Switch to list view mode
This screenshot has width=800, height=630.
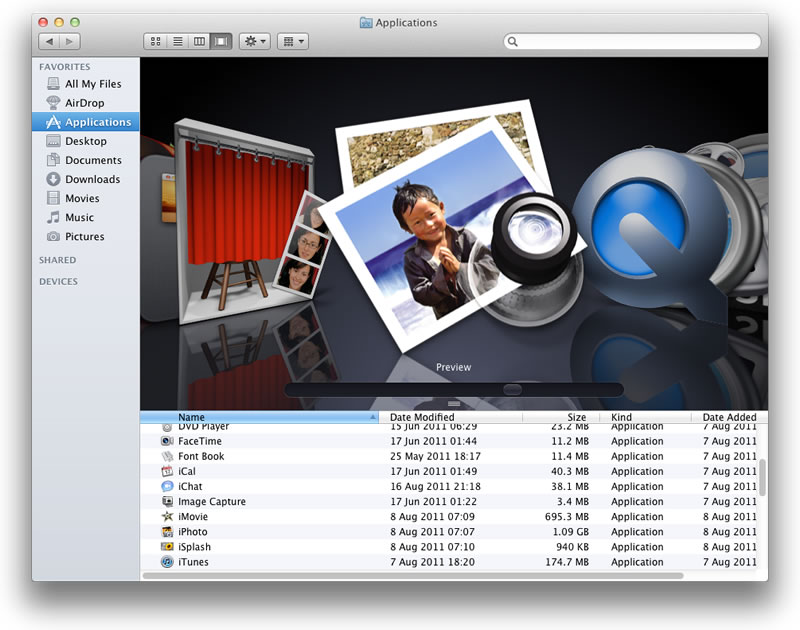pos(178,41)
